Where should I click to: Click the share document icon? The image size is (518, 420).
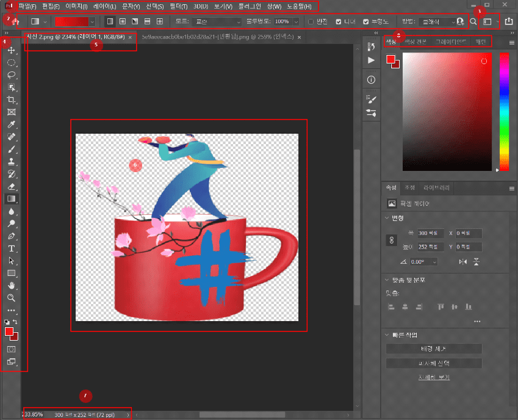pos(509,21)
